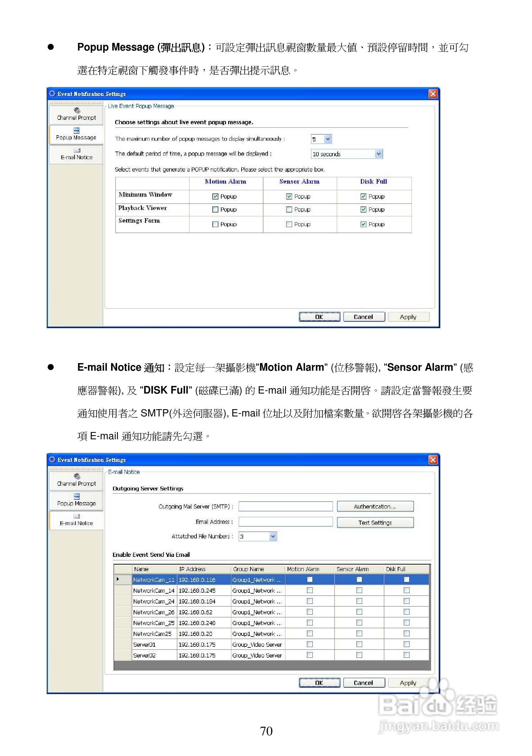Enable Popup for Playback Viewer Sensor Alarm
Image resolution: width=532 pixels, height=756 pixels.
pos(289,209)
